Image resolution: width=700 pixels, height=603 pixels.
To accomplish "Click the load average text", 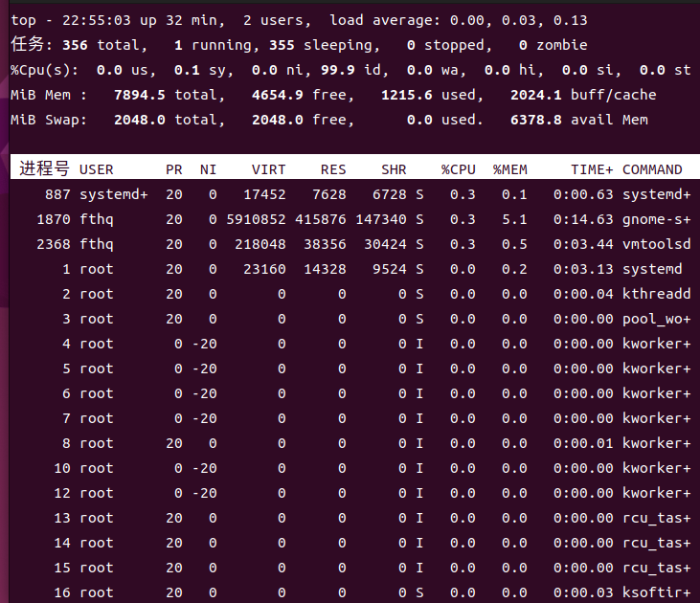I will pos(459,20).
